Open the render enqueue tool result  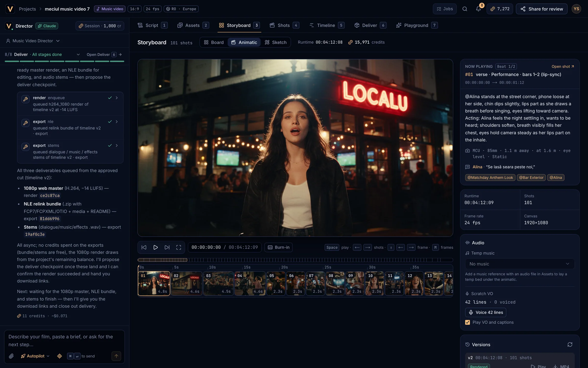click(x=70, y=104)
